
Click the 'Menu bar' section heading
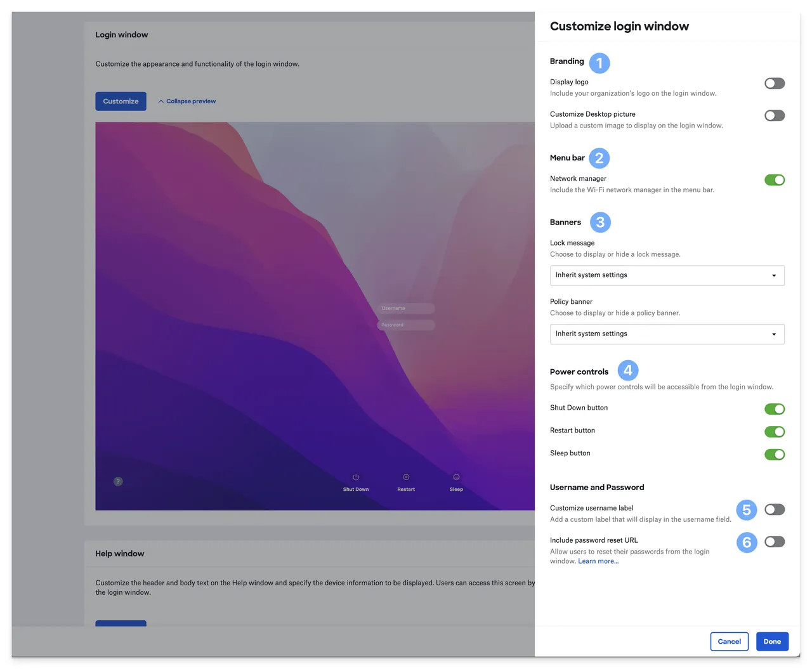click(567, 158)
